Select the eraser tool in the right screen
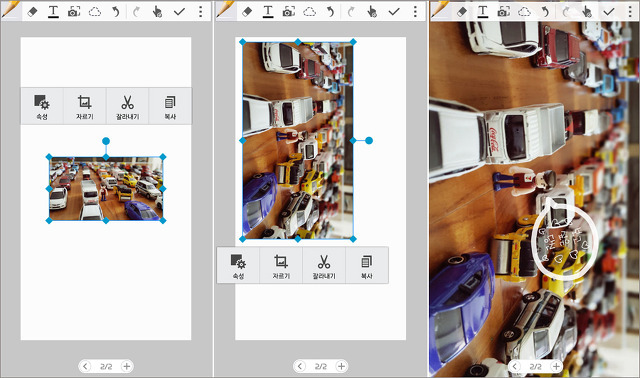The image size is (640, 378). [x=462, y=12]
